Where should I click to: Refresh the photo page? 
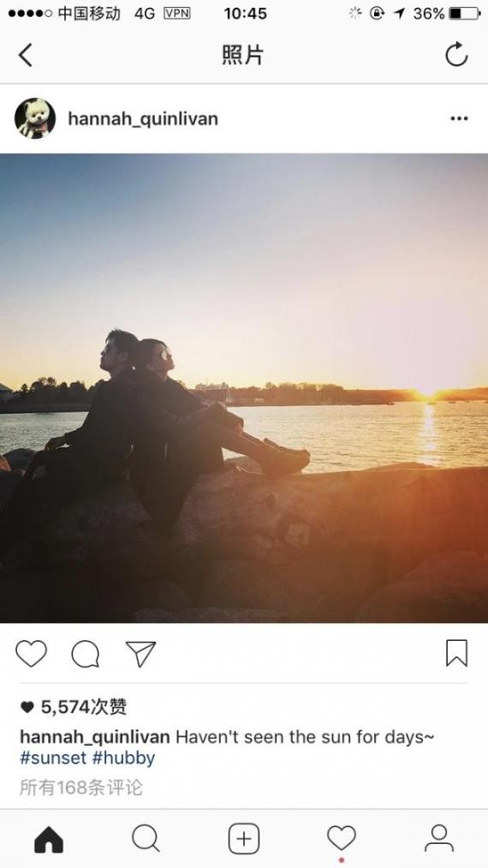456,55
